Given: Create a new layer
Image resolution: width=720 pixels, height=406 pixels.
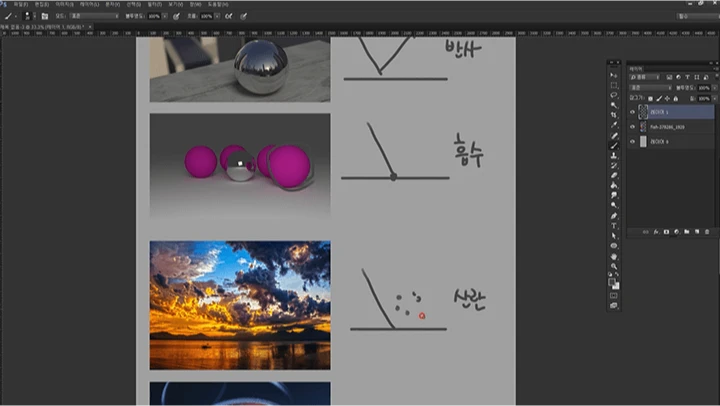Looking at the screenshot, I should coord(697,232).
